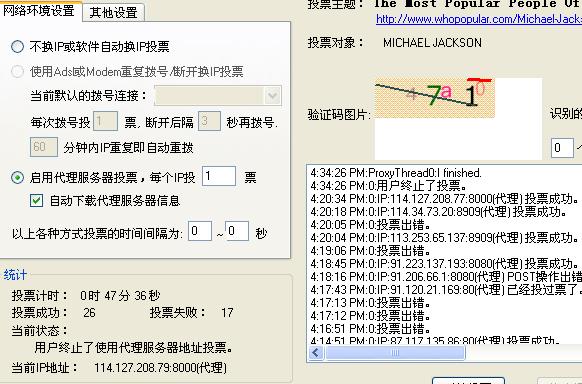Select log line 4:20:05 PM 投票出错
The height and width of the screenshot is (384, 582).
pyautogui.click(x=371, y=225)
